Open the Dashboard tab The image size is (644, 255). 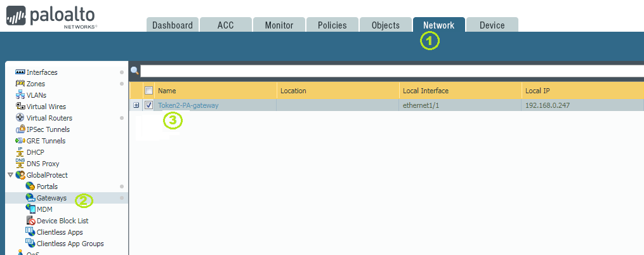[x=173, y=25]
